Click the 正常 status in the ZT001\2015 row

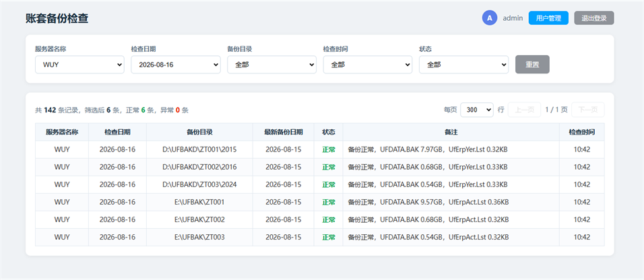point(329,150)
